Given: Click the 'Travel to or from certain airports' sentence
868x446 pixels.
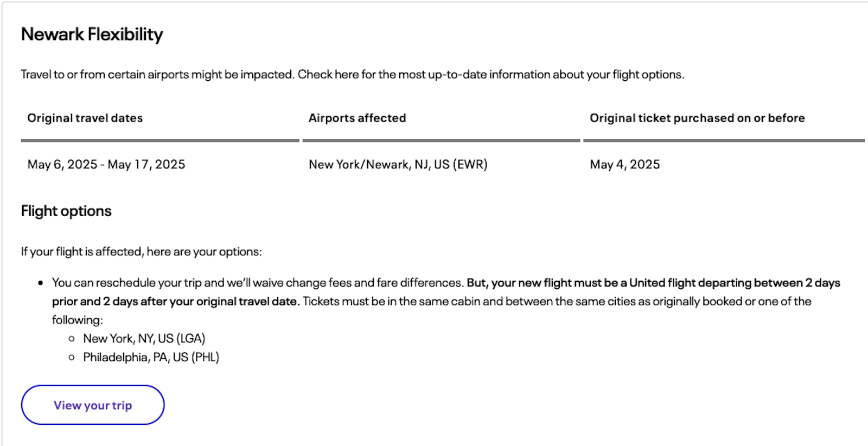Looking at the screenshot, I should (x=157, y=74).
